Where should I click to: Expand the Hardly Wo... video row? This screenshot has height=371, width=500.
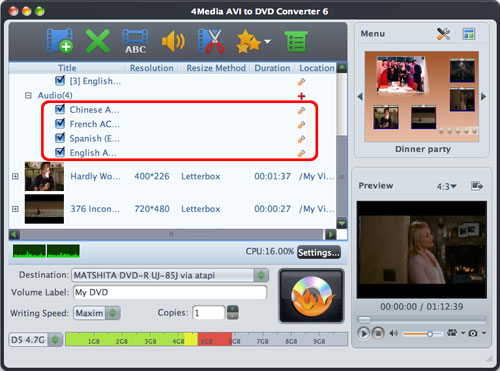[15, 176]
